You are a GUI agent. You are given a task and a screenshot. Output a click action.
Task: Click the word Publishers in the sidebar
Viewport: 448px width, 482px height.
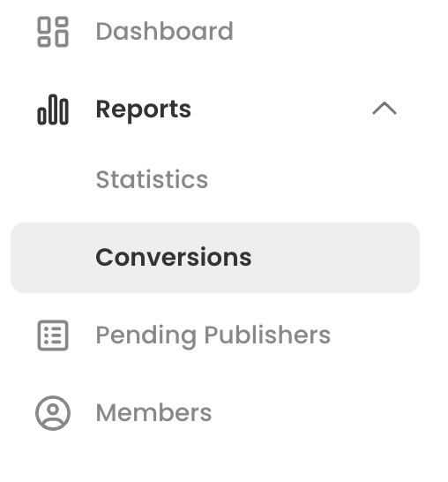(x=267, y=335)
